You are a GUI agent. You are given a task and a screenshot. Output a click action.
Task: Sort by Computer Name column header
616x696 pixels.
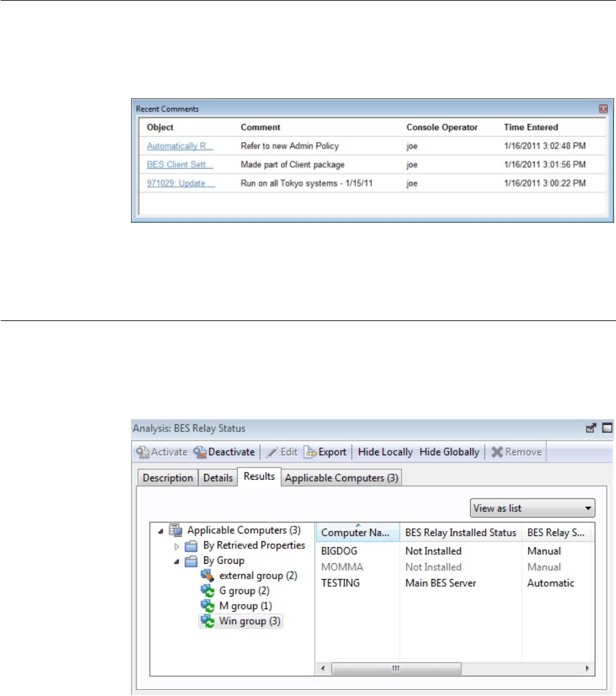(x=358, y=532)
